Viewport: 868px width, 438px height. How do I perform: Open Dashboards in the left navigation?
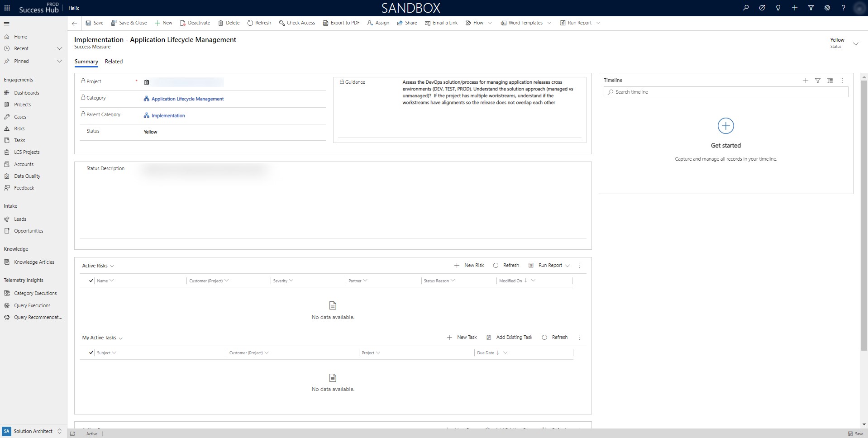click(26, 93)
